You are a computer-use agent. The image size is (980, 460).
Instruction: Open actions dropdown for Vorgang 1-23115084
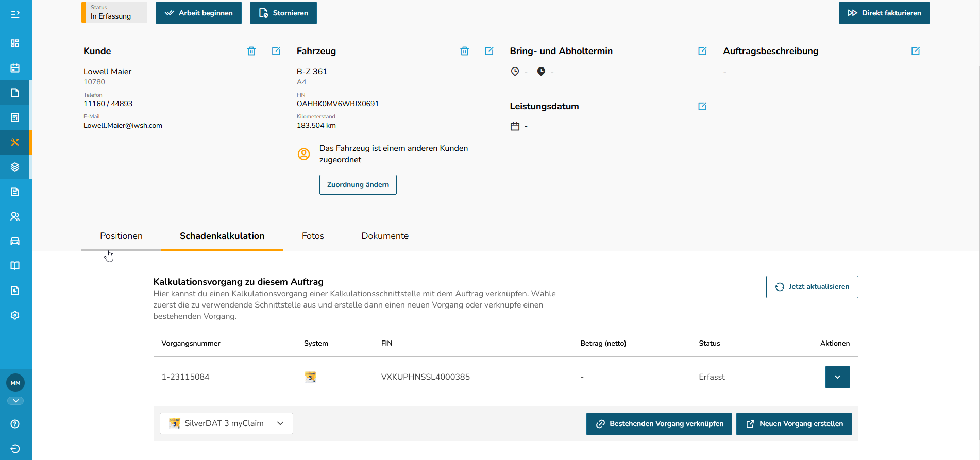click(837, 377)
